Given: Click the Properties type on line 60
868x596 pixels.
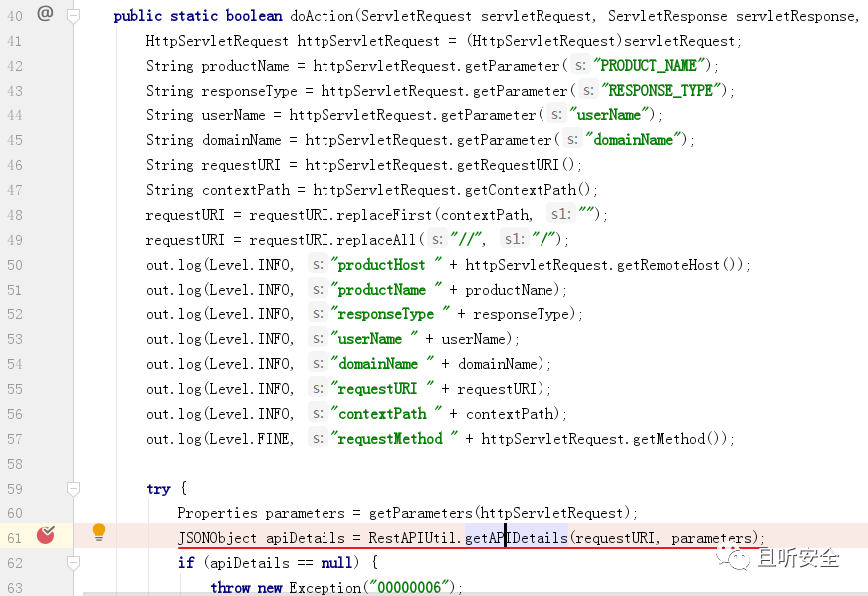Looking at the screenshot, I should (218, 513).
